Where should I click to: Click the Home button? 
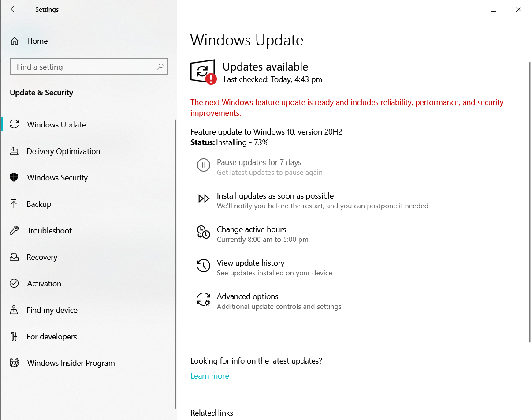37,41
